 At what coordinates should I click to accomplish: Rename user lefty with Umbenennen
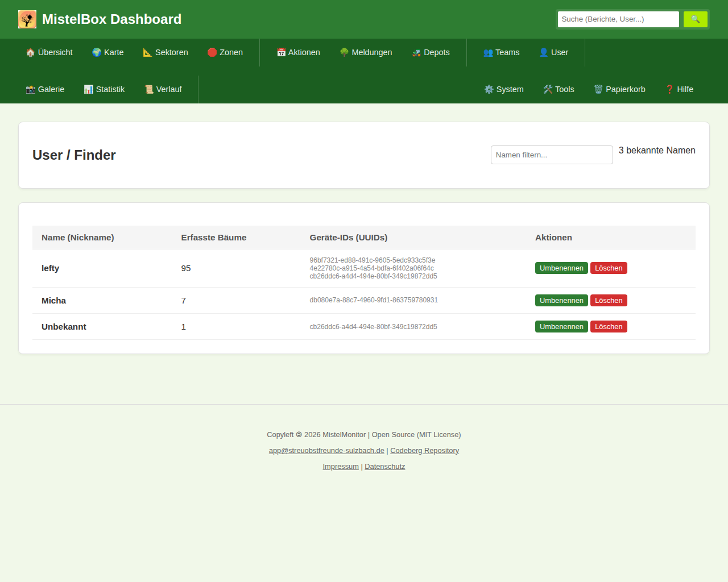pyautogui.click(x=561, y=268)
